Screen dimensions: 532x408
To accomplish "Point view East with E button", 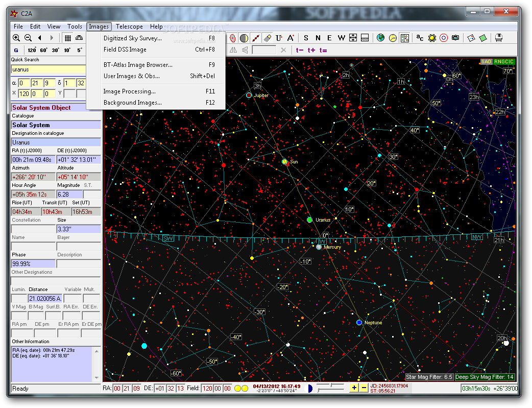I will (x=329, y=38).
